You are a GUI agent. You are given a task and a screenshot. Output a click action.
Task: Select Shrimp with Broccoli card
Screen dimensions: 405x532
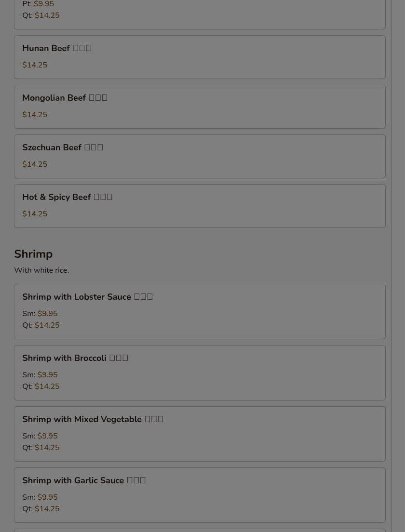(x=200, y=372)
